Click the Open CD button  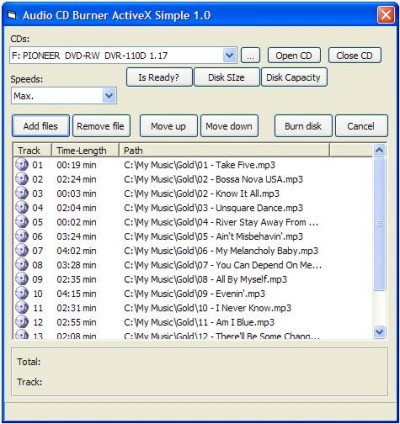click(294, 55)
